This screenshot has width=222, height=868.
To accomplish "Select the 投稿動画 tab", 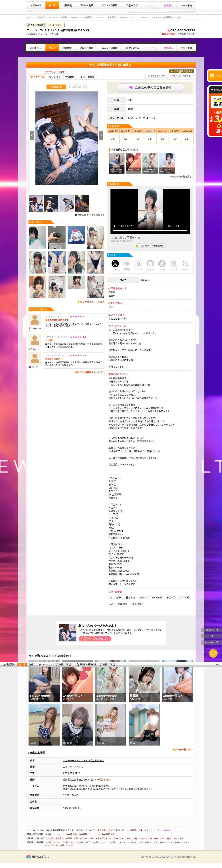I will 70,77.
